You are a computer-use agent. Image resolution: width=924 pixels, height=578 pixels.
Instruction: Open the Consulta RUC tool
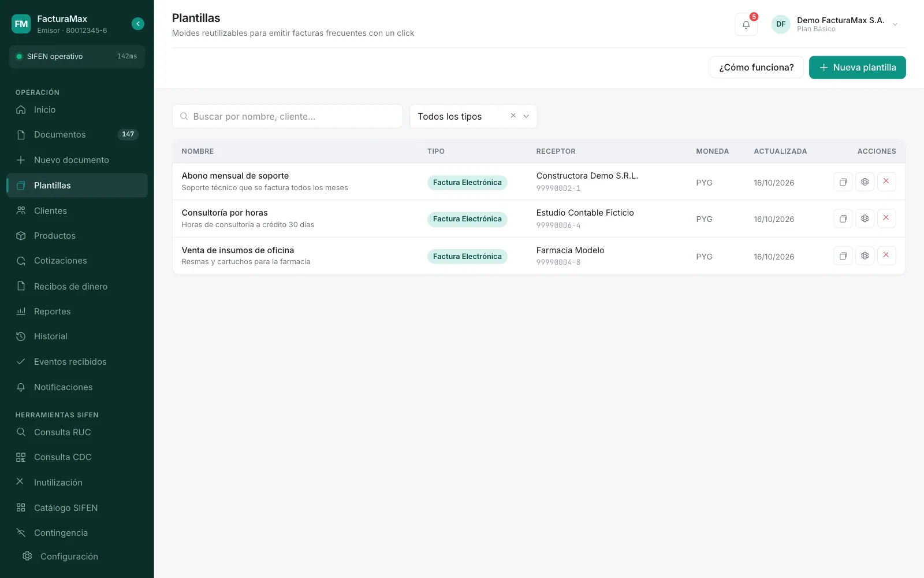pos(77,432)
